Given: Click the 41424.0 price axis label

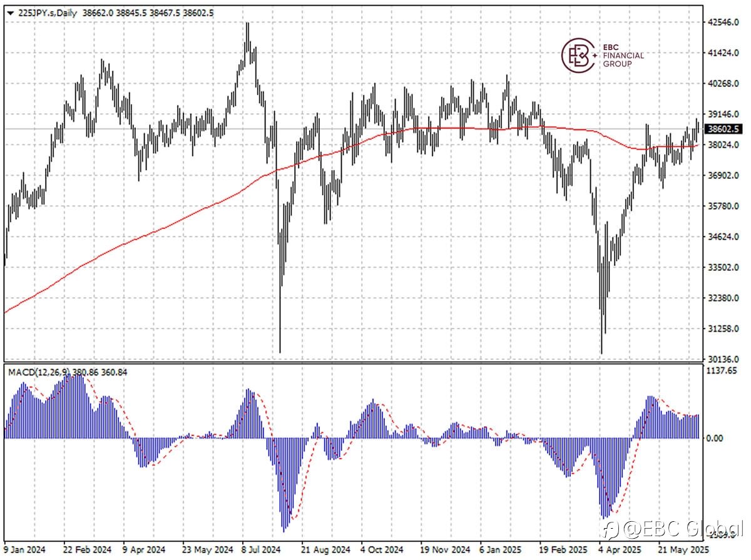Looking at the screenshot, I should 723,53.
